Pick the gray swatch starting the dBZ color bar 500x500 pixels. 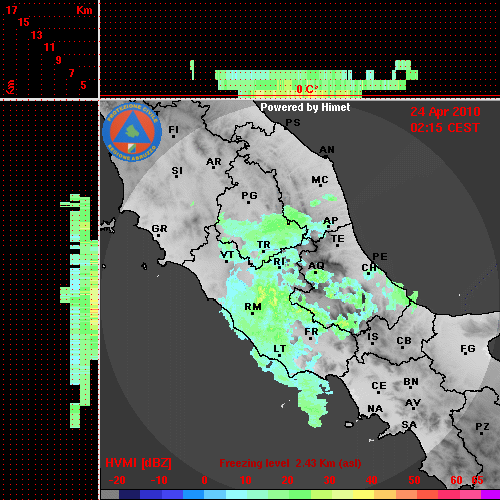coord(110,495)
